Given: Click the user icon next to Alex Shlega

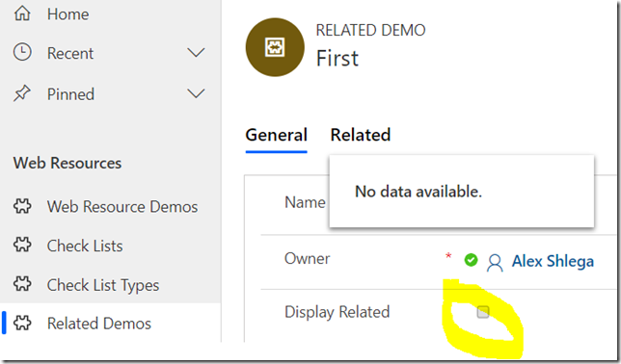Looking at the screenshot, I should pos(495,263).
